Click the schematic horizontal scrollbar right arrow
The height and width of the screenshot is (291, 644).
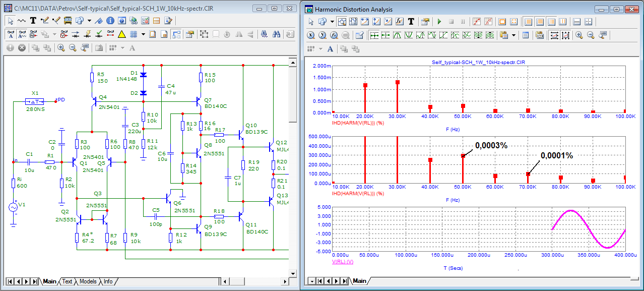click(285, 281)
